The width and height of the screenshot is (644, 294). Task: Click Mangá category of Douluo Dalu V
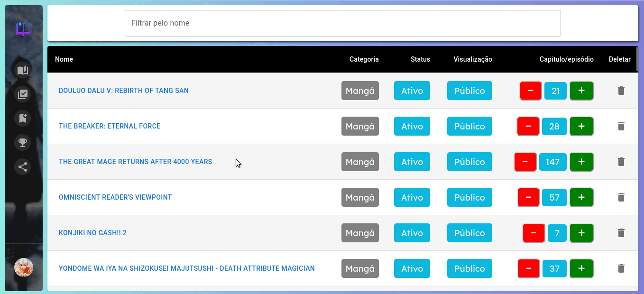[x=360, y=91]
